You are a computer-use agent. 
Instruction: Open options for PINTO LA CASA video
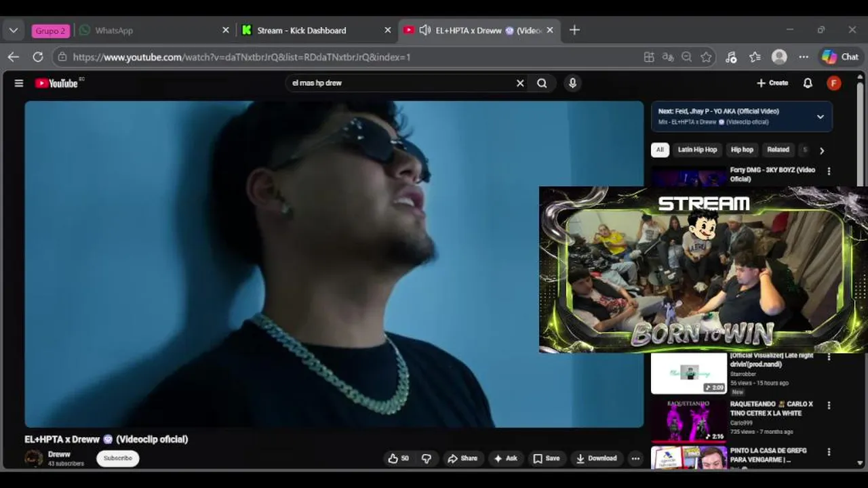[x=829, y=452]
